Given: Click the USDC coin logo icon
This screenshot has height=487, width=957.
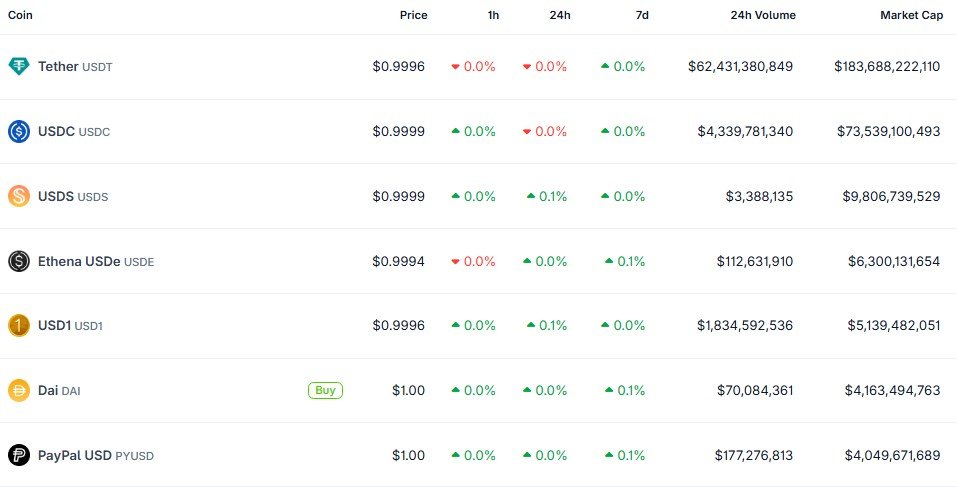Looking at the screenshot, I should click(18, 131).
